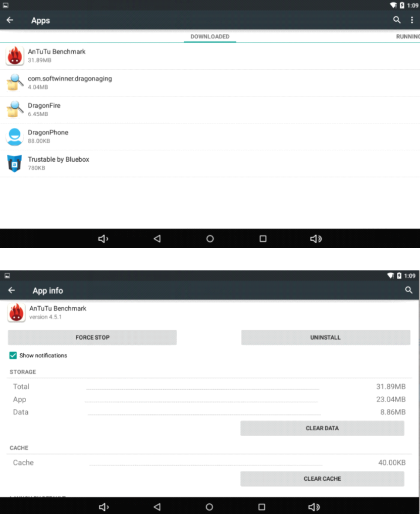Screen dimensions: 420x514
Task: Click the UNINSTALL button
Action: (326, 337)
